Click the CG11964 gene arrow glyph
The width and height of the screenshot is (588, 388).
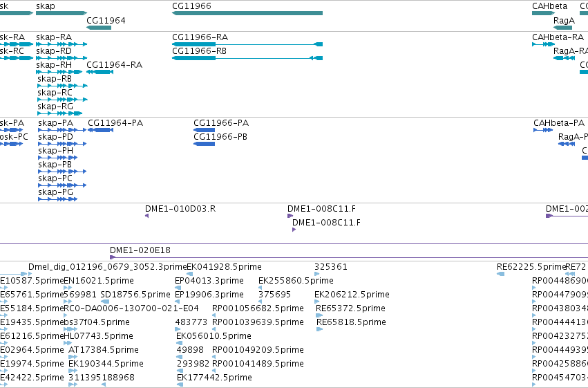pyautogui.click(x=99, y=28)
